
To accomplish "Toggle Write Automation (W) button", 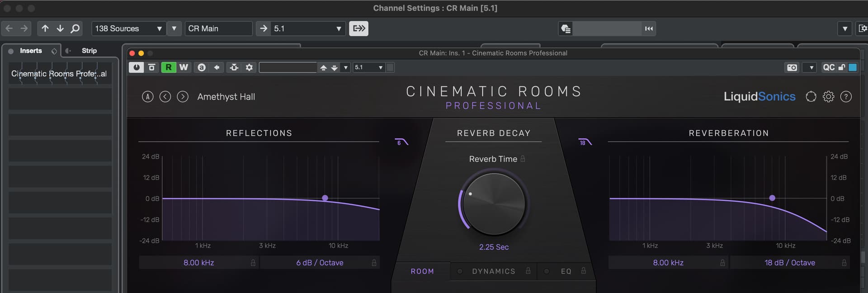I will [184, 67].
